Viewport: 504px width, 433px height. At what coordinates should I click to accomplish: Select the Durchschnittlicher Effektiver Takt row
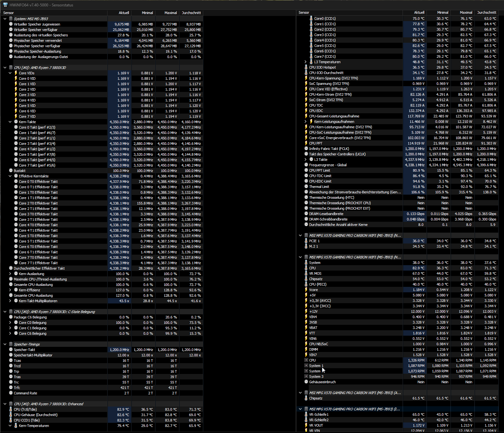(102, 268)
